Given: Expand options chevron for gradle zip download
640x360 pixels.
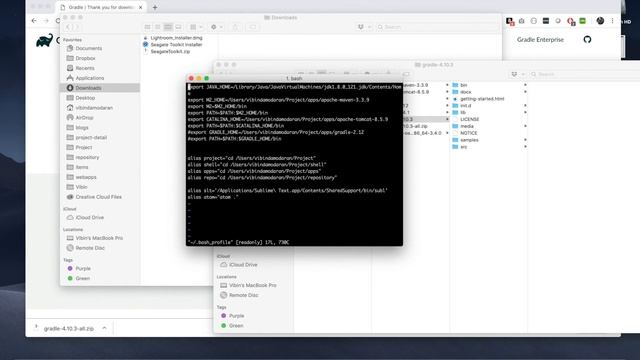Looking at the screenshot, I should point(104,328).
